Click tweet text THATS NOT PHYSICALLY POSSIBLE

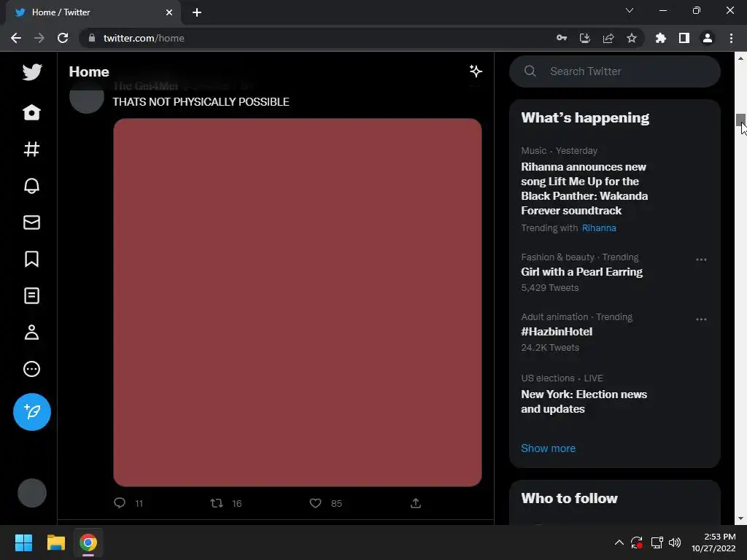[x=201, y=102]
